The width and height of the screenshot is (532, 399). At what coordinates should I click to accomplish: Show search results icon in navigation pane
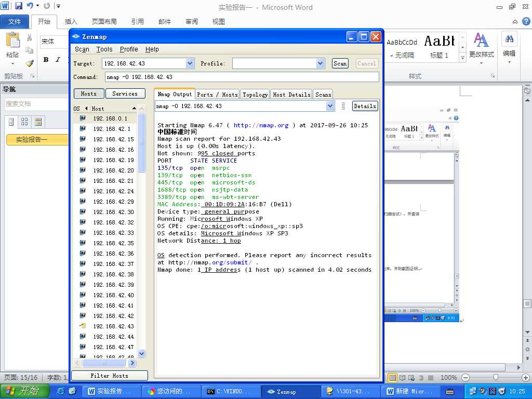[x=38, y=122]
